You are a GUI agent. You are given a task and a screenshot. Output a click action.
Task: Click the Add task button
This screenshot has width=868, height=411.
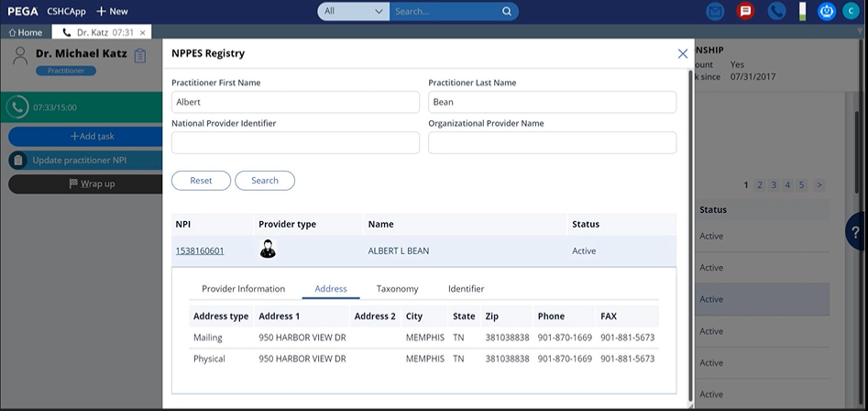(85, 137)
